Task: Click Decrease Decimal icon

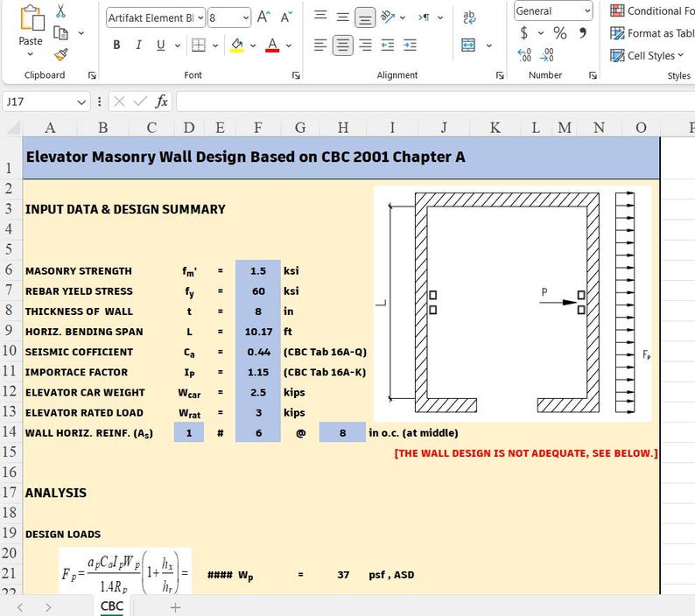Action: 547,55
